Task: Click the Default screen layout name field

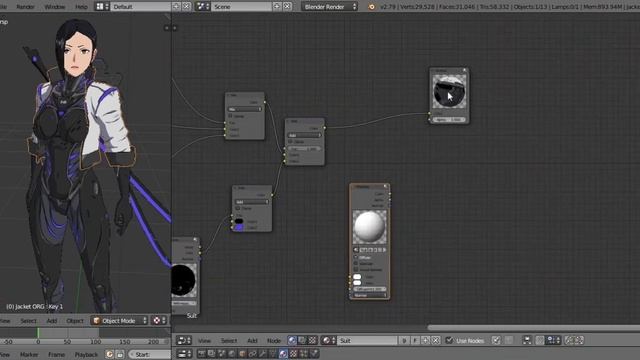Action: [140, 7]
